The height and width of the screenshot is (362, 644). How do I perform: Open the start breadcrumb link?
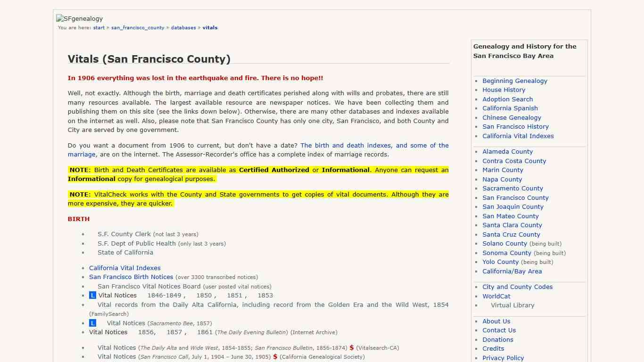point(99,27)
